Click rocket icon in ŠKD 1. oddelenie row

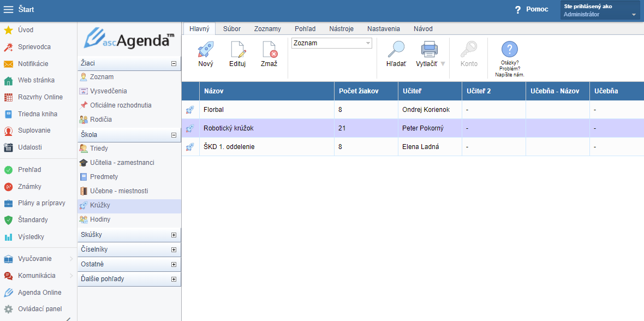pos(190,146)
